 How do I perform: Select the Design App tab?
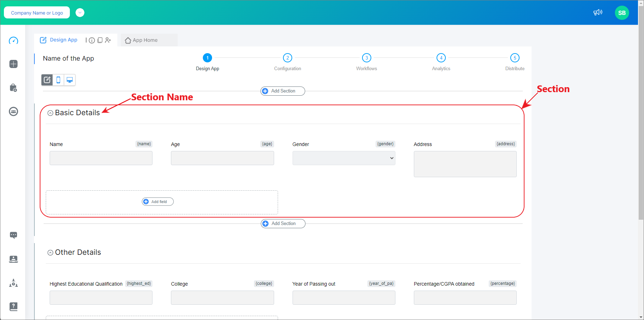pos(59,40)
